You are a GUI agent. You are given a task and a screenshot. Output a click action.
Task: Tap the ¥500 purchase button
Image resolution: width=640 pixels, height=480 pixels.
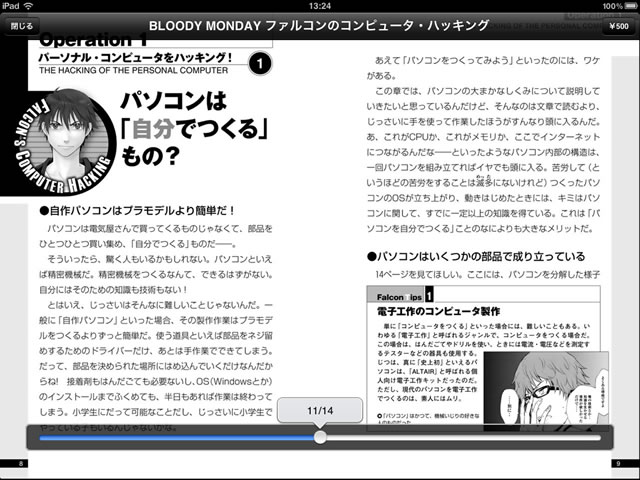(619, 27)
